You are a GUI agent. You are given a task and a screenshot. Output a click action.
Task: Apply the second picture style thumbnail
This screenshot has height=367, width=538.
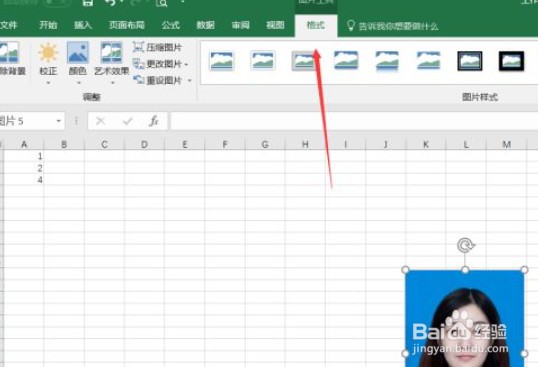pos(263,61)
